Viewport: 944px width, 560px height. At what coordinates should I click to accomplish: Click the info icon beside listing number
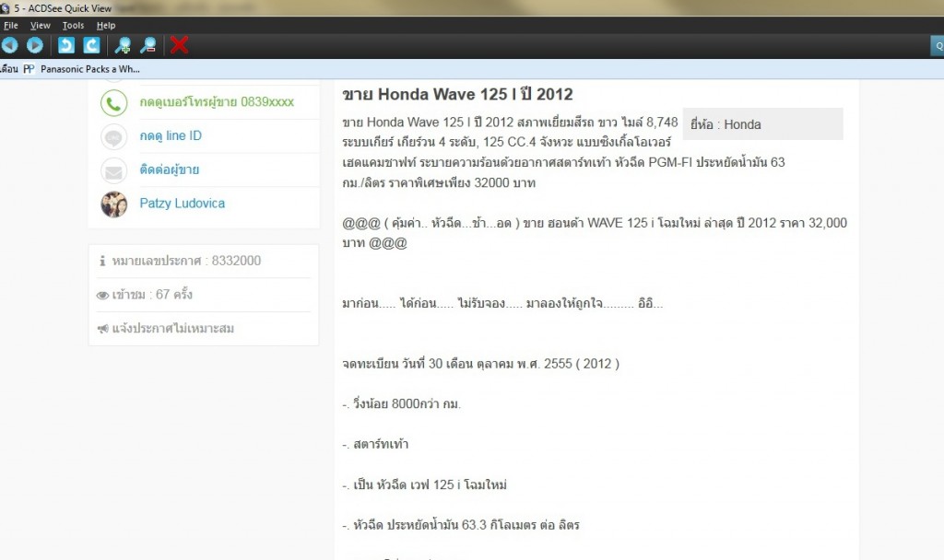coord(102,261)
